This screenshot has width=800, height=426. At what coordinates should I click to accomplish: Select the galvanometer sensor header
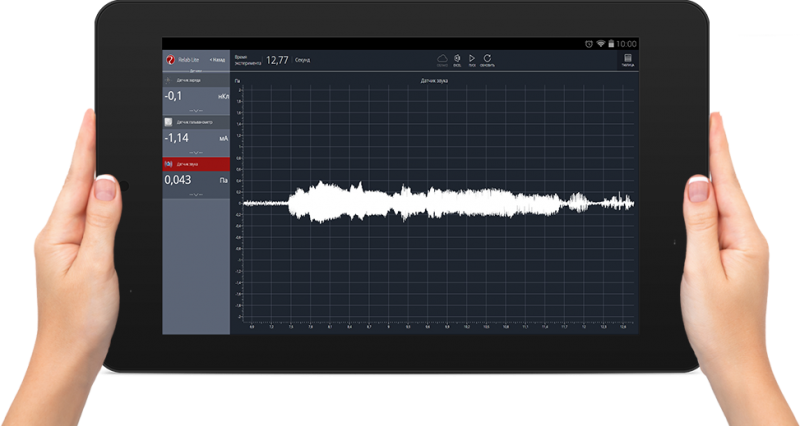coord(196,121)
